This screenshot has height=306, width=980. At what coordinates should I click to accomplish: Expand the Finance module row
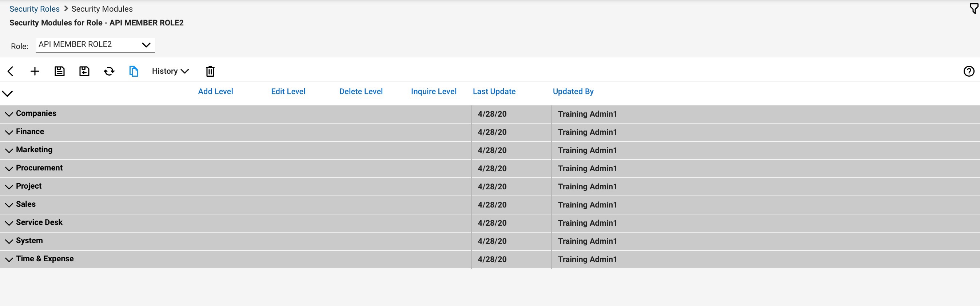coord(9,132)
